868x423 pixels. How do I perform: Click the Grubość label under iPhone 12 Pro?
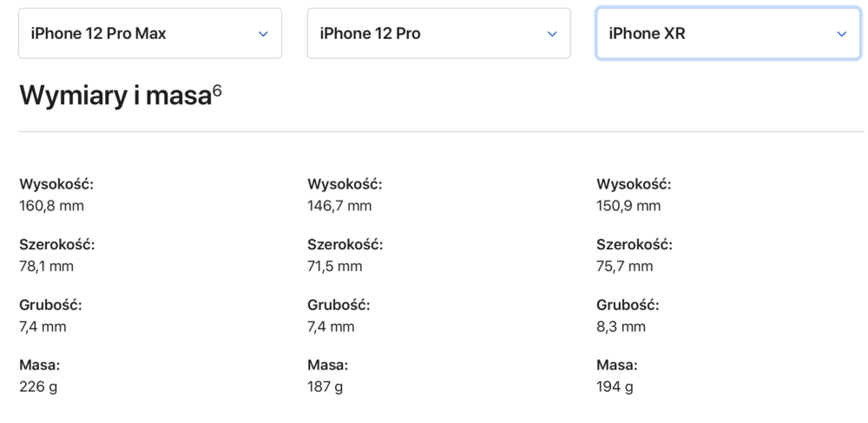click(339, 305)
